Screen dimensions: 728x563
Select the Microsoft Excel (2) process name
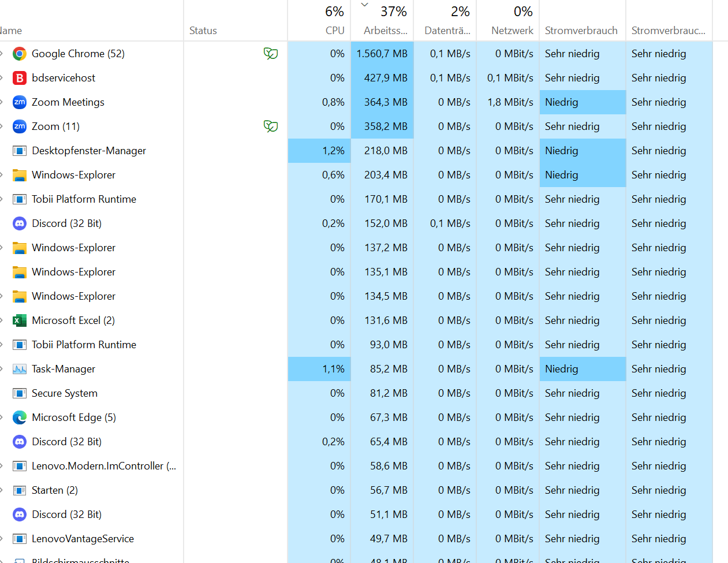tap(73, 320)
